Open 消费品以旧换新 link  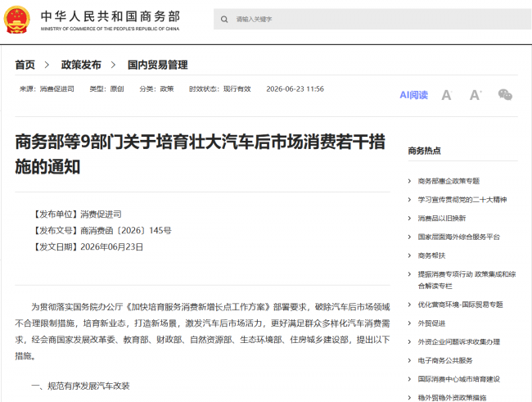[442, 219]
